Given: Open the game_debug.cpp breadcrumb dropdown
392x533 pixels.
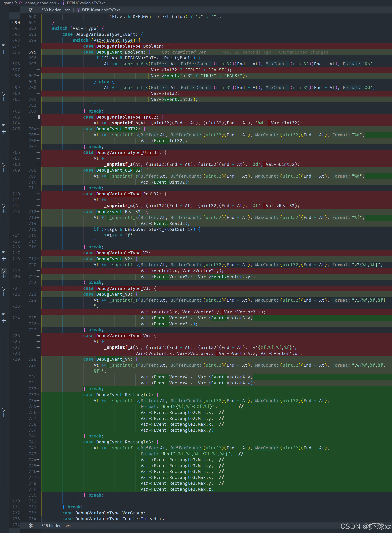Looking at the screenshot, I should click(x=40, y=3).
